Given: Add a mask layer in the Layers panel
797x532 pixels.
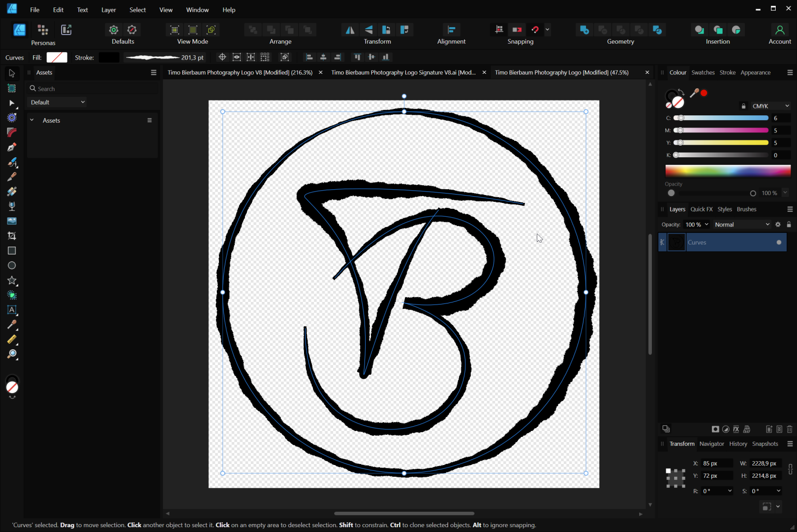Looking at the screenshot, I should click(715, 429).
